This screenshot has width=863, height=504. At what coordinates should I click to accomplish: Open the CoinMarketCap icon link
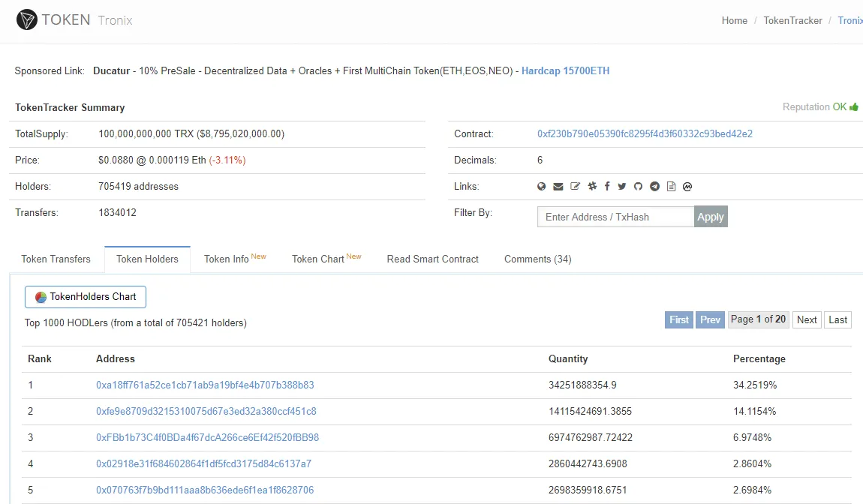[687, 187]
